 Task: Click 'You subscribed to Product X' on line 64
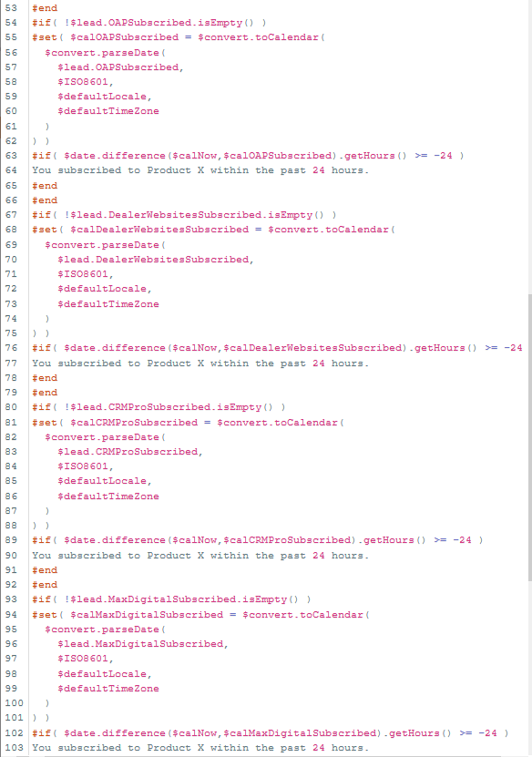118,170
